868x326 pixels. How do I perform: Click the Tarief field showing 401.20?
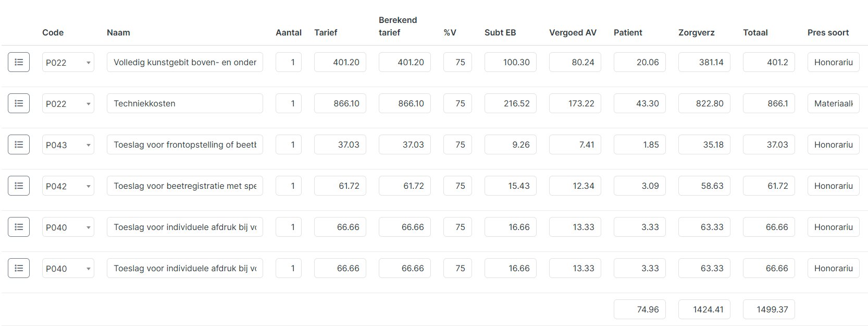tap(340, 62)
